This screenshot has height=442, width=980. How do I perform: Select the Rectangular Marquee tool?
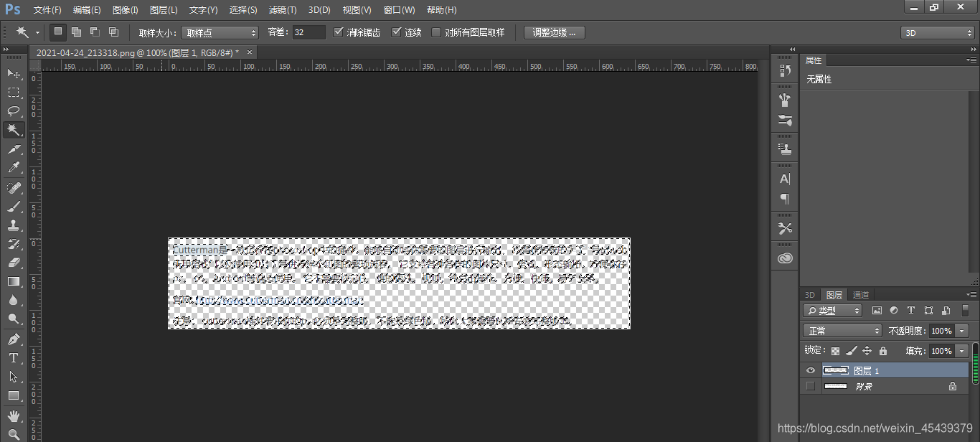[x=14, y=92]
